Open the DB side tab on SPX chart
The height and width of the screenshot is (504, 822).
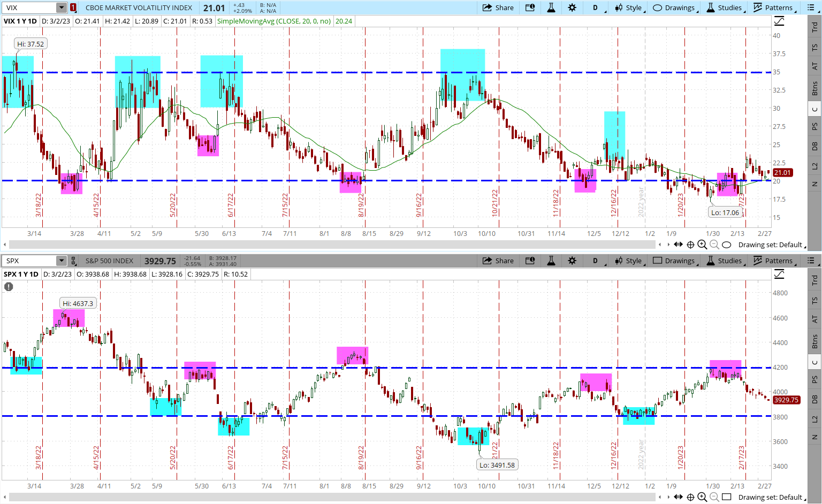815,399
